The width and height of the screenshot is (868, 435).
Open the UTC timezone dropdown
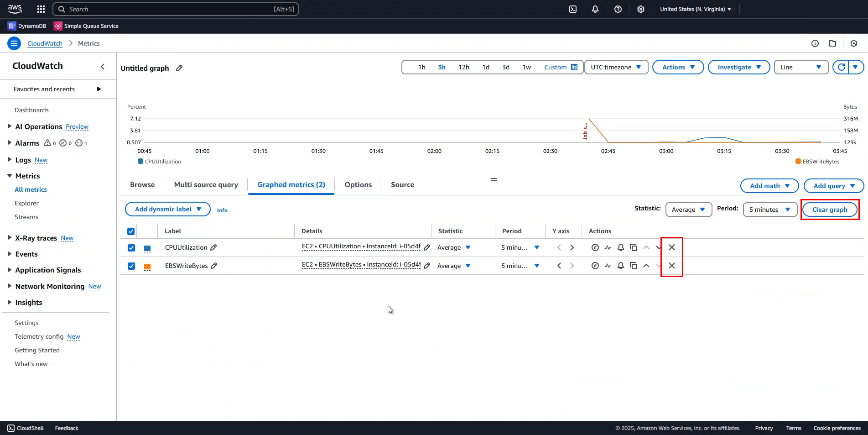point(616,67)
